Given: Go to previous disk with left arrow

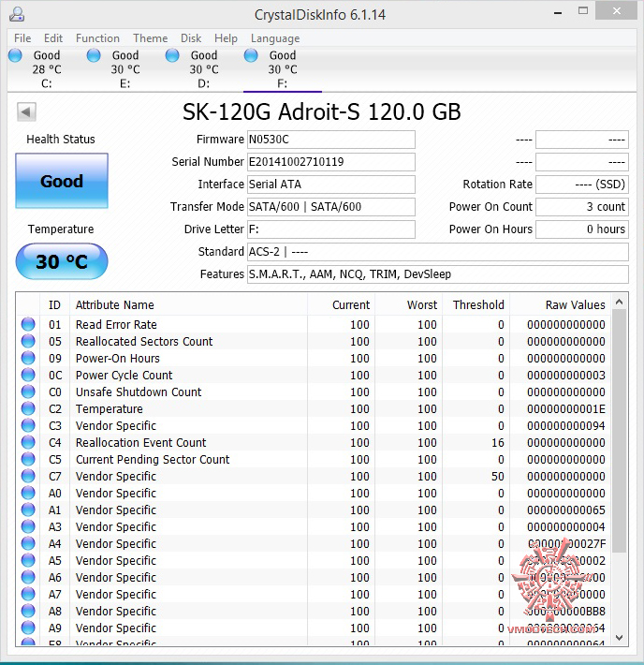Looking at the screenshot, I should click(x=26, y=112).
